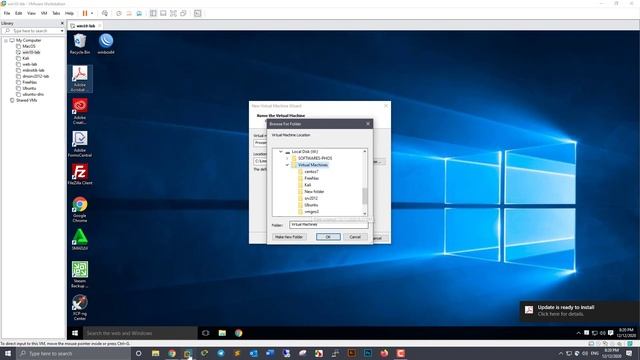The width and height of the screenshot is (640, 360).
Task: Show hidden icons in guest system tray
Action: click(578, 333)
